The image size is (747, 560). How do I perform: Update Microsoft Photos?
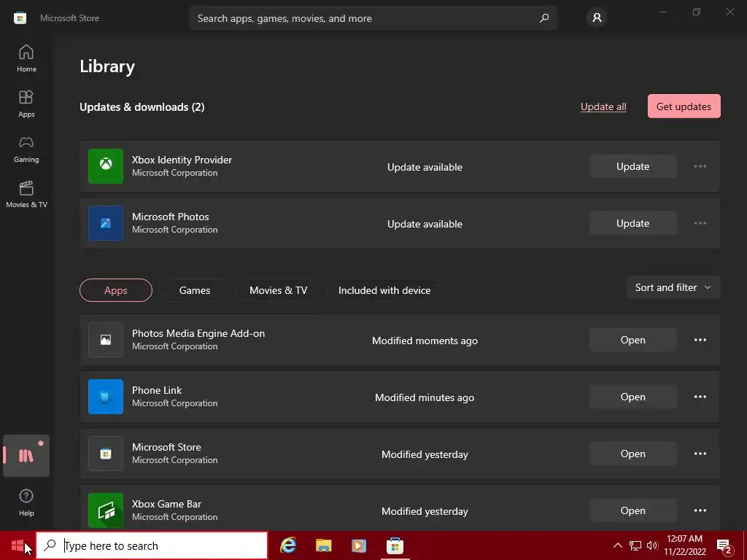pyautogui.click(x=632, y=223)
